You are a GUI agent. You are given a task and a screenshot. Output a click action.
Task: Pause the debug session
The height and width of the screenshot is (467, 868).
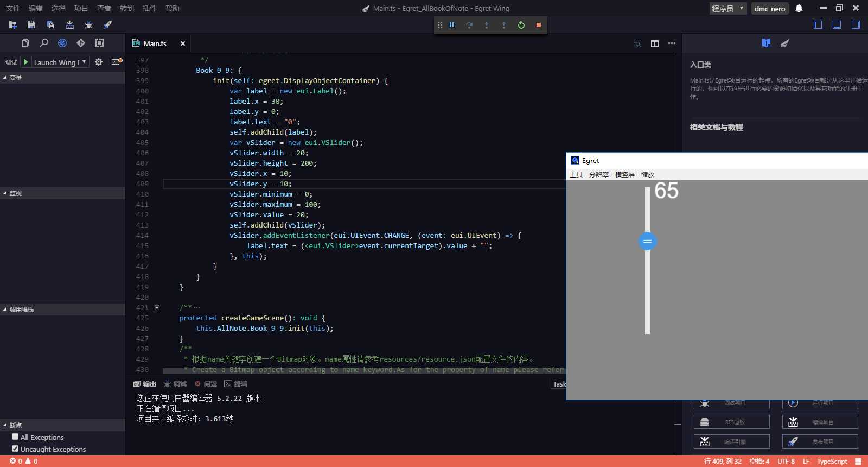coord(452,25)
